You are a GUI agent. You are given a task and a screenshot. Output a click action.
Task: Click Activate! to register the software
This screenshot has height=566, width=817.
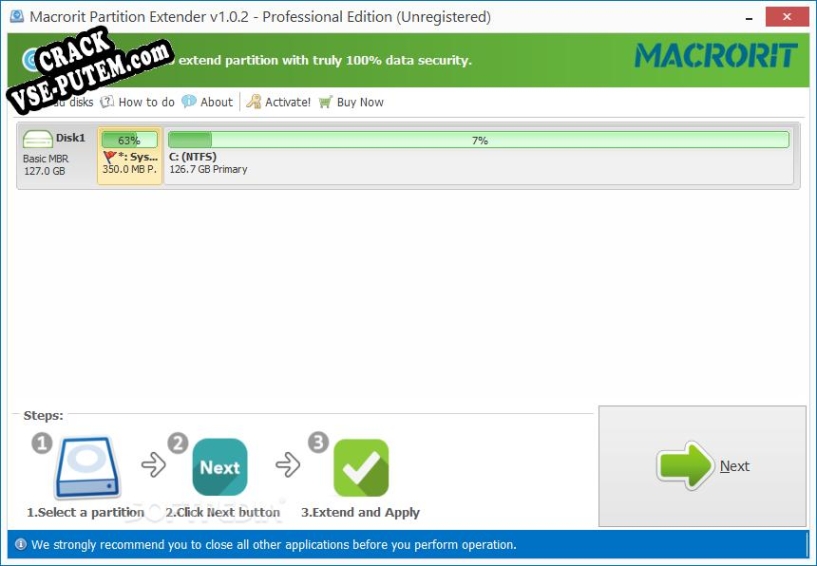(278, 102)
